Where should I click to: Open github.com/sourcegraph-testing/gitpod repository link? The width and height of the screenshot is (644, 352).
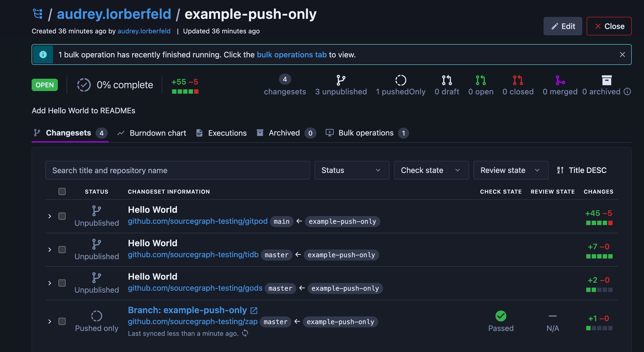pos(198,221)
